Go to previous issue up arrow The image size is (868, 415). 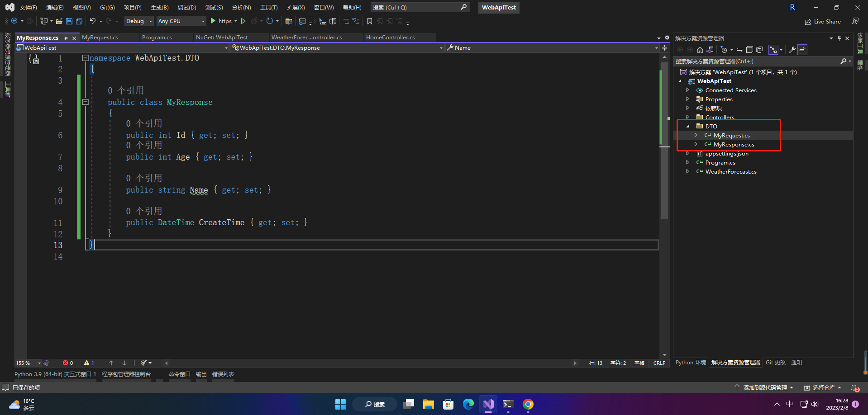111,363
